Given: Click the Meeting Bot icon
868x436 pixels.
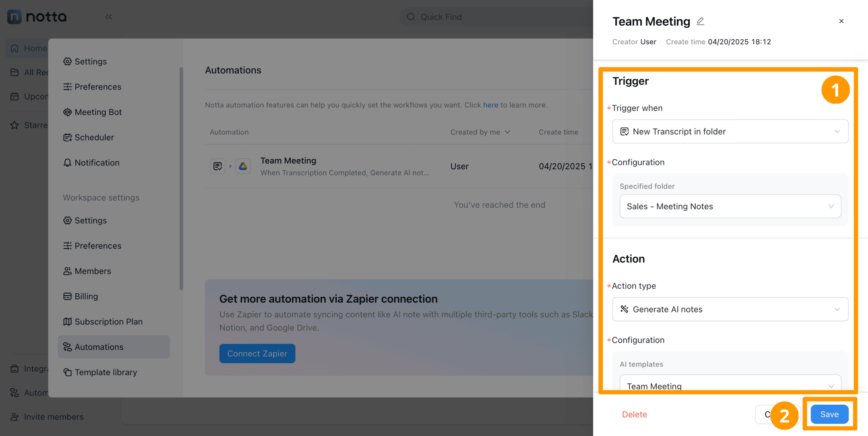Looking at the screenshot, I should [68, 112].
